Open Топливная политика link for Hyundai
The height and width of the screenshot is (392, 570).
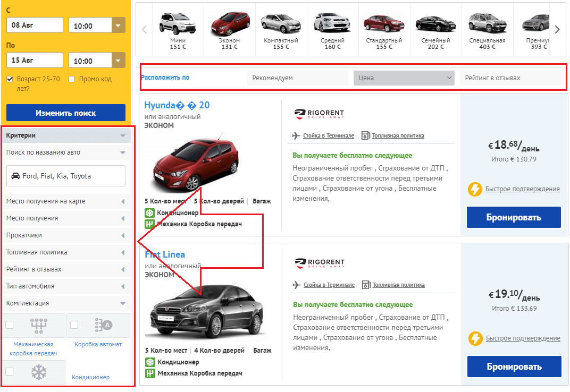[398, 135]
